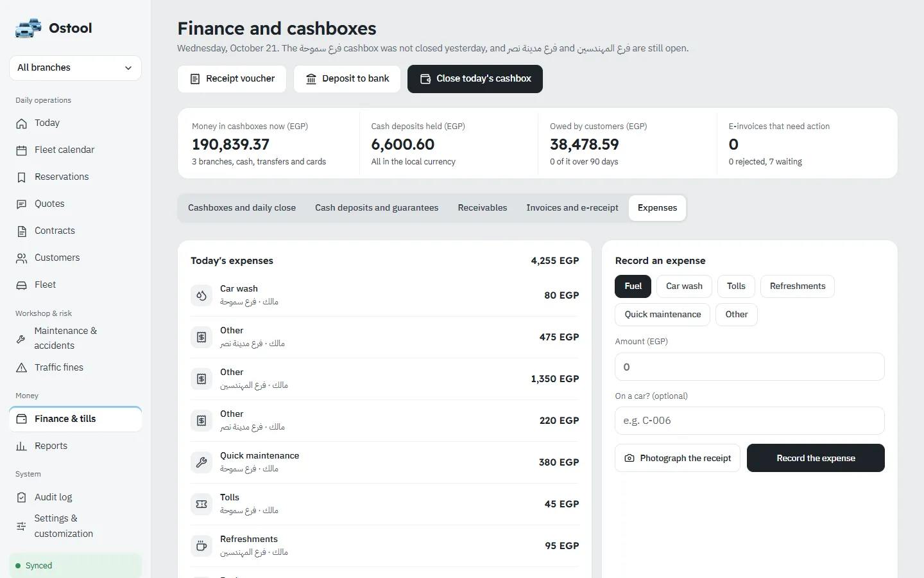Click the Customers people icon

click(x=22, y=258)
